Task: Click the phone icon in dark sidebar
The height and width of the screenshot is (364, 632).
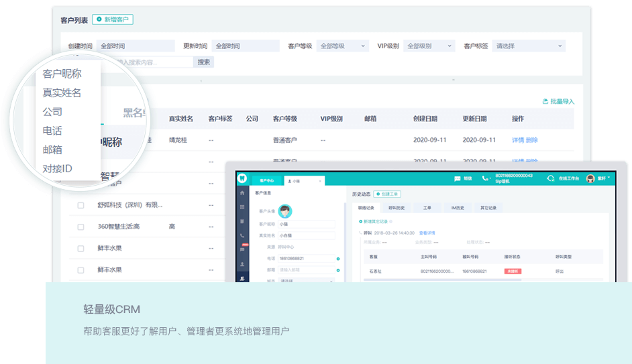Action: 242,235
